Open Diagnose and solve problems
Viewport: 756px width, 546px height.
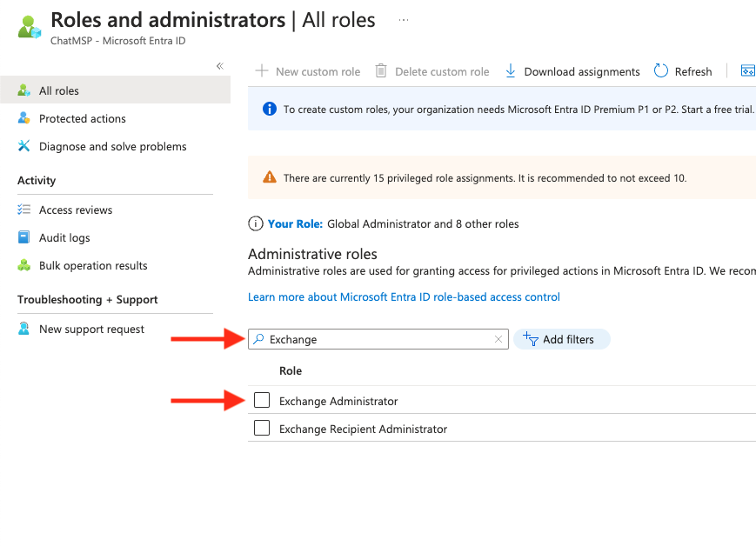coord(112,147)
